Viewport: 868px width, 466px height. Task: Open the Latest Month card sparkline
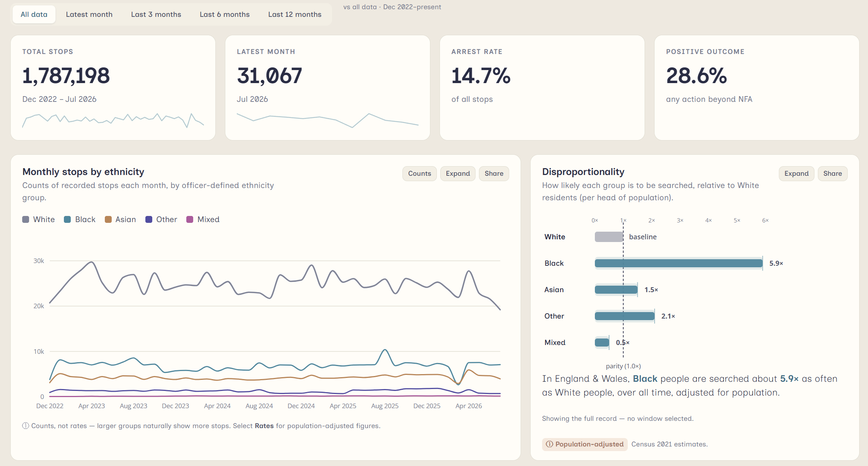click(x=328, y=120)
